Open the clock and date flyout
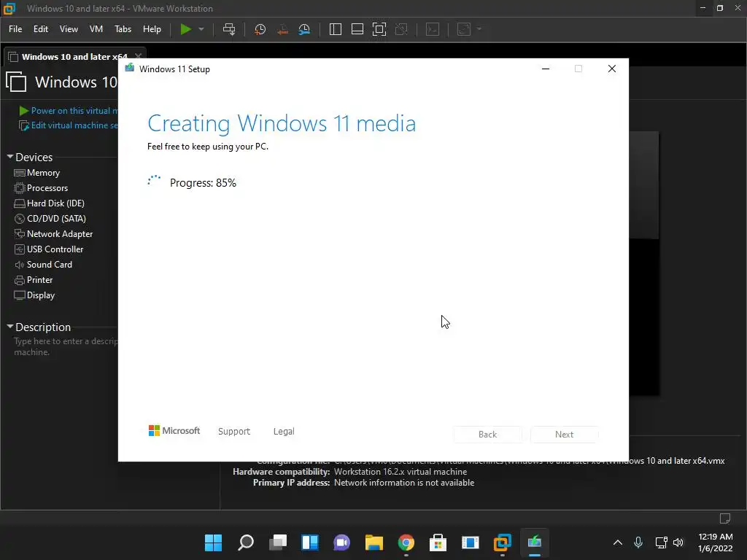Screen dimensions: 747x560 click(x=715, y=542)
